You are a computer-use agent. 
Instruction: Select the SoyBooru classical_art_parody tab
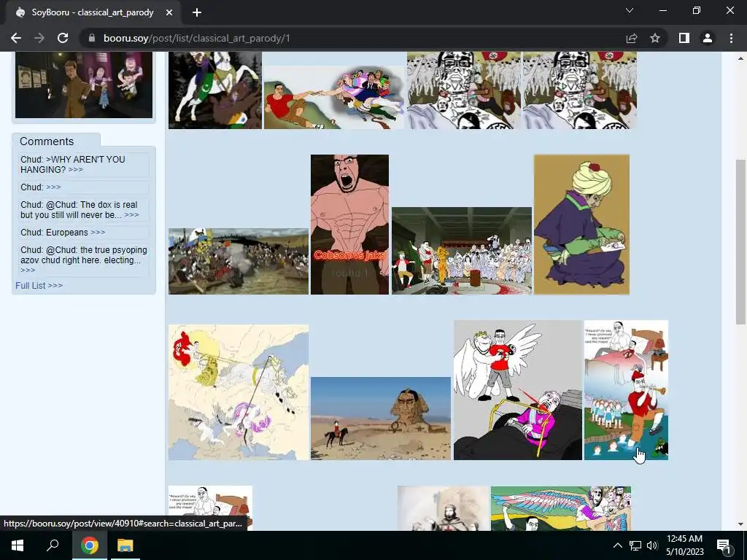coord(93,12)
